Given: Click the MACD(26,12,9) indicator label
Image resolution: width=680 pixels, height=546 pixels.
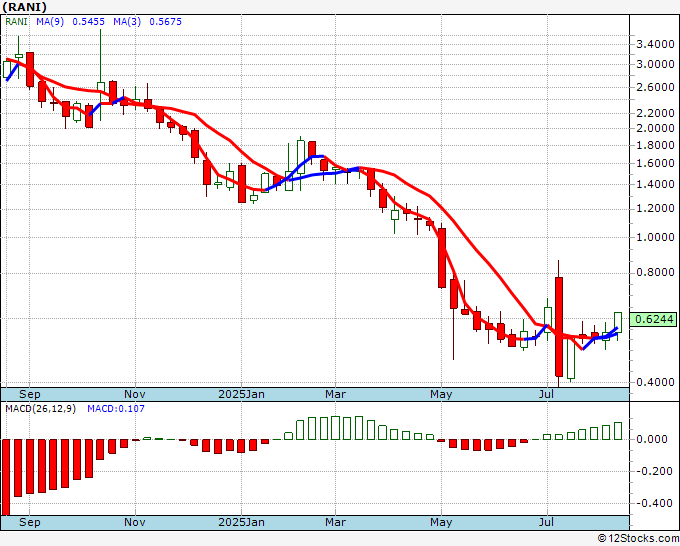Looking at the screenshot, I should click(40, 409).
